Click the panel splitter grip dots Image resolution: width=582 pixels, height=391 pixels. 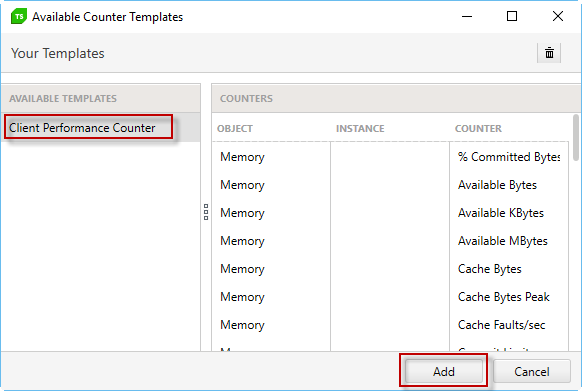click(x=206, y=212)
